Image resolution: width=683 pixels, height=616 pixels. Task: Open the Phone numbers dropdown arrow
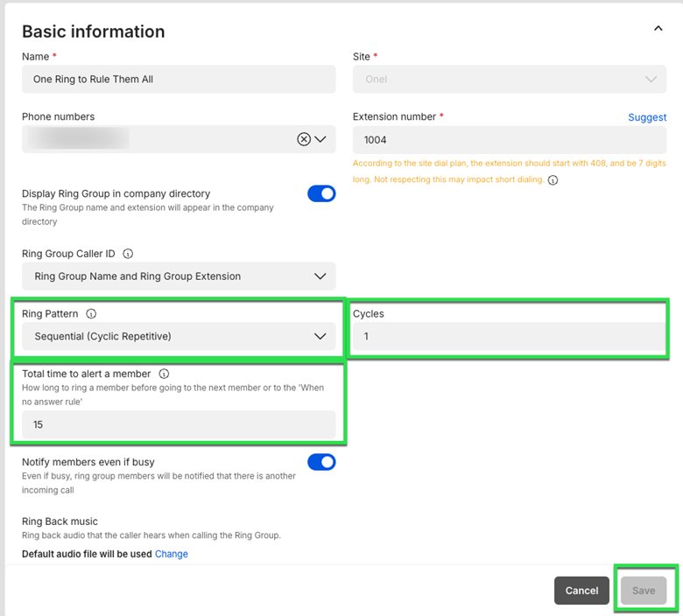click(320, 139)
